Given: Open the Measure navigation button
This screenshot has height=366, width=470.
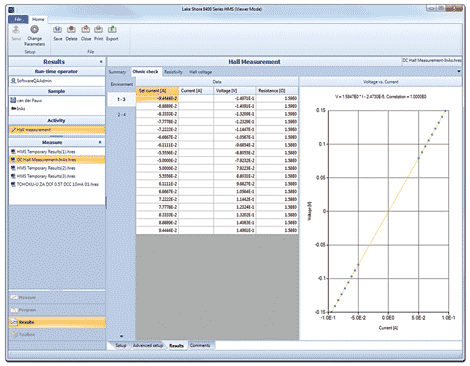Looking at the screenshot, I should [x=57, y=297].
